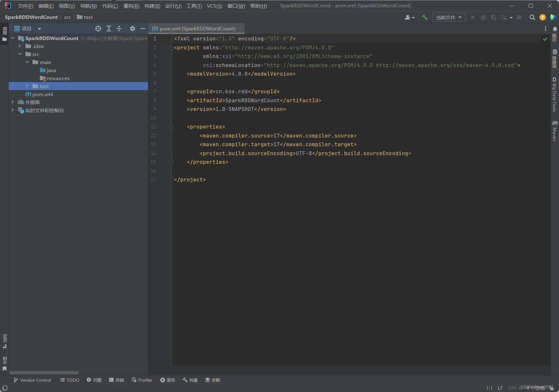The image size is (559, 392).
Task: Click the Select Opened File target icon
Action: pyautogui.click(x=98, y=29)
